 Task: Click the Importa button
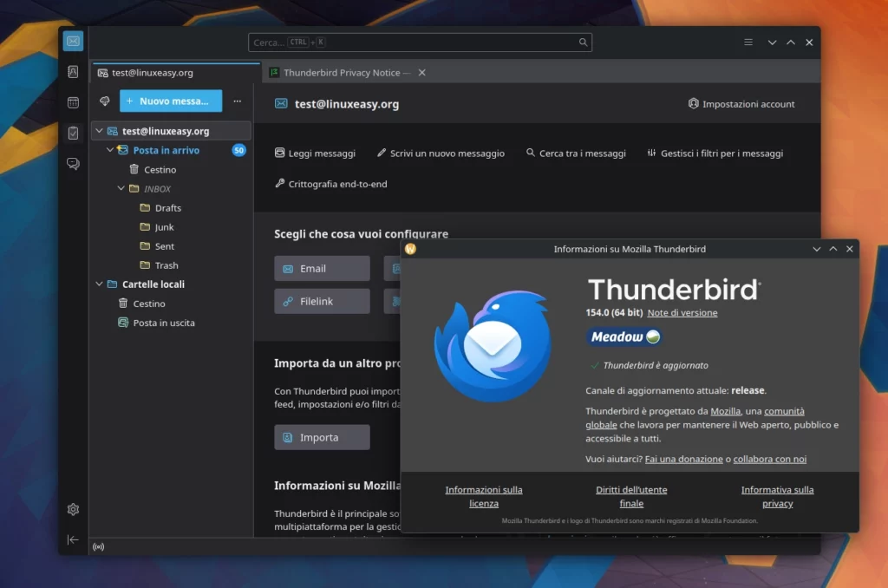click(x=322, y=437)
